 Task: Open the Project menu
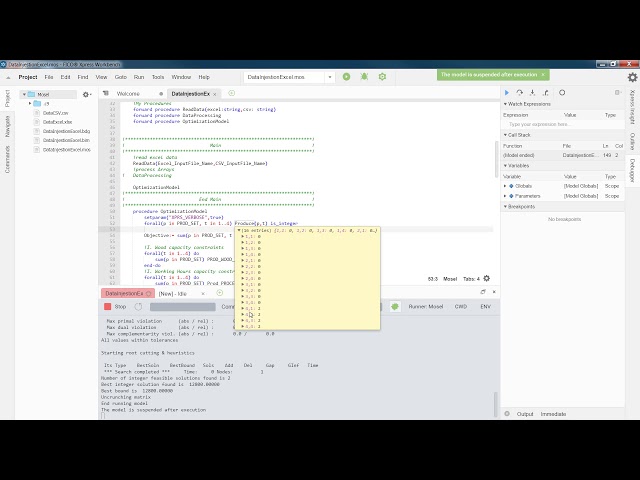(28, 77)
